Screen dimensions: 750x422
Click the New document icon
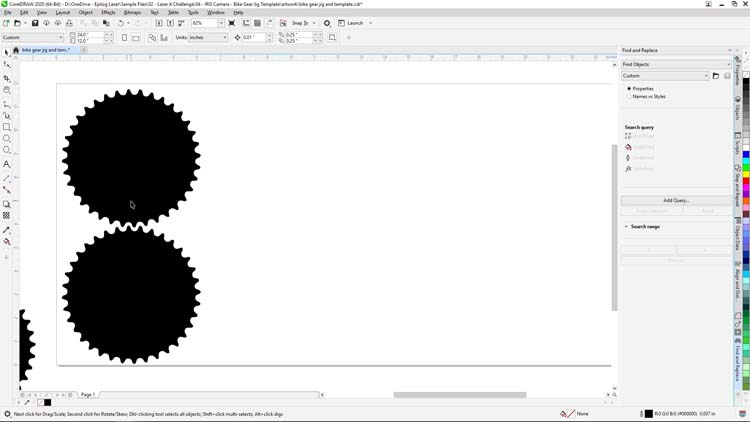point(6,23)
